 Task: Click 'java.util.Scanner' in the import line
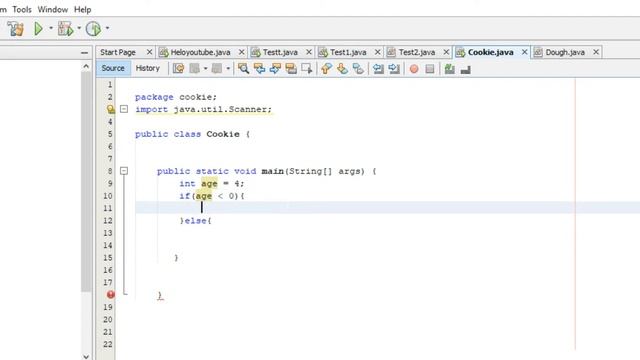(221, 109)
